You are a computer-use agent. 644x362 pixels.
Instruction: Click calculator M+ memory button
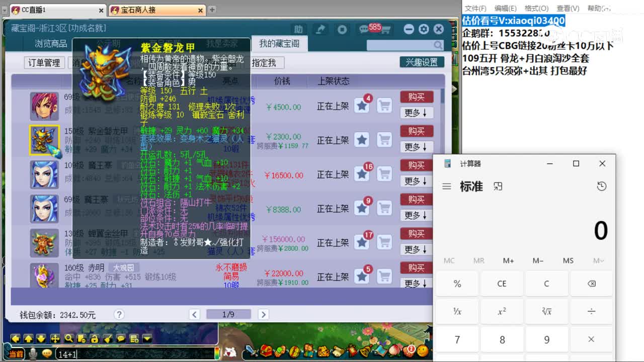[x=508, y=260]
